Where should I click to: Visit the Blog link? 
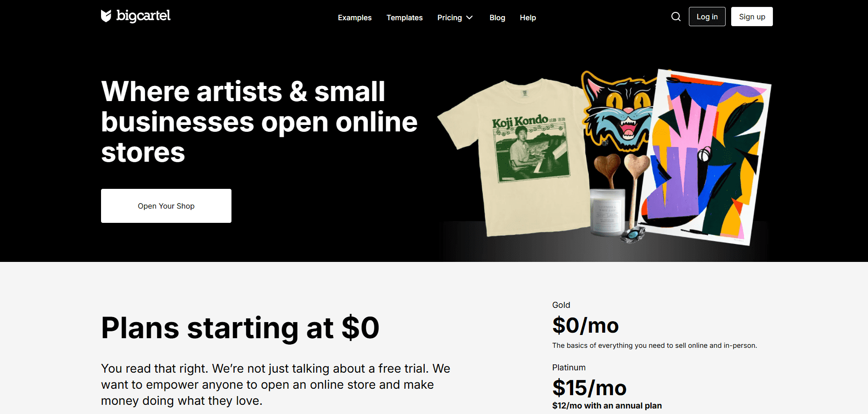pyautogui.click(x=497, y=17)
